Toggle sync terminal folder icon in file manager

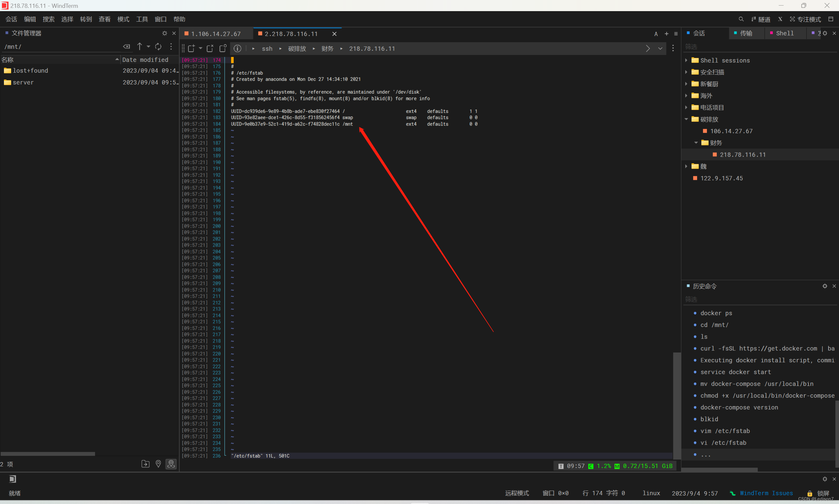171,464
